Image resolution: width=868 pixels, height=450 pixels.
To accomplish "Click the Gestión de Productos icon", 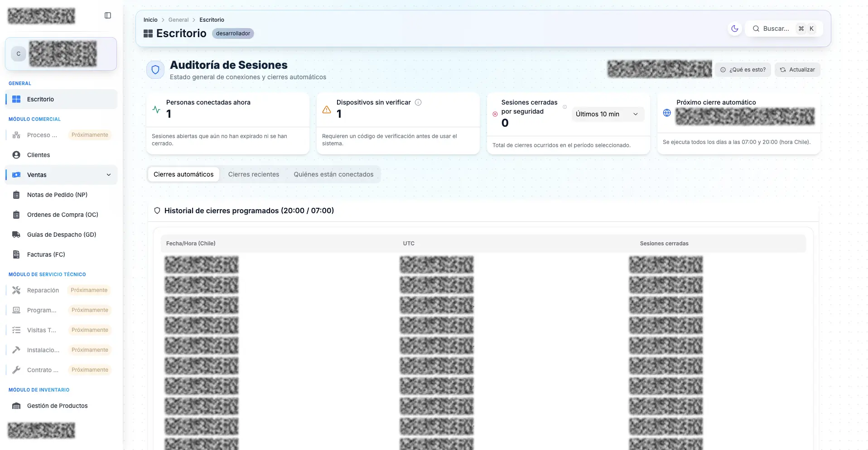I will point(16,406).
